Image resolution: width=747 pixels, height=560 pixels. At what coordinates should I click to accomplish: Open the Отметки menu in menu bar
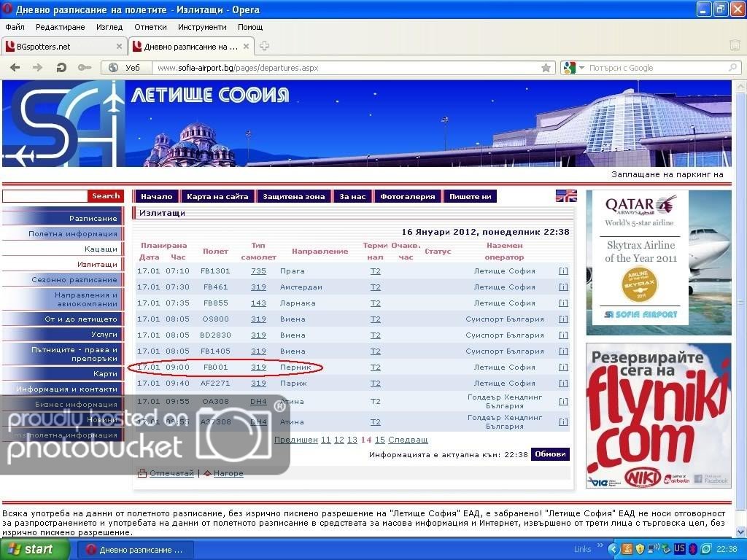(x=150, y=27)
